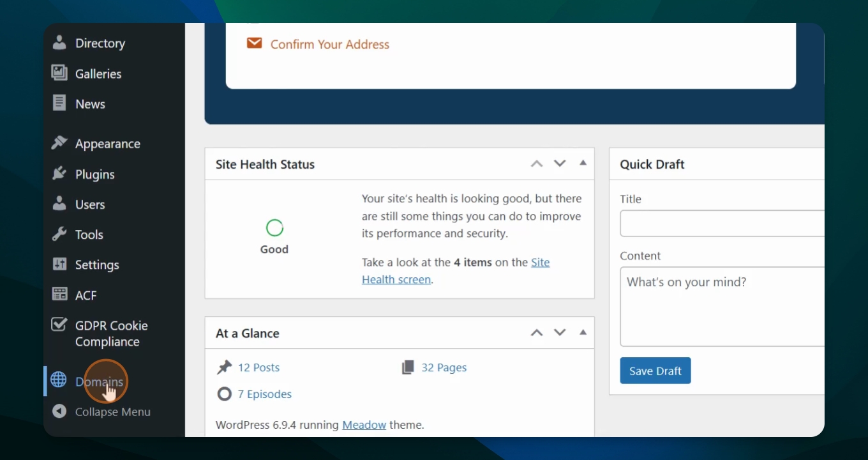The width and height of the screenshot is (868, 460).
Task: Open the Site Health screen link
Action: click(x=396, y=279)
